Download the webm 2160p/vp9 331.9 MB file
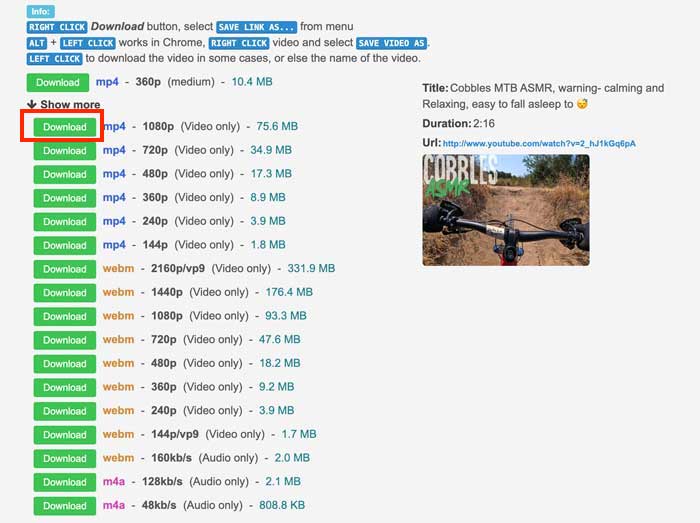This screenshot has width=700, height=523. tap(65, 269)
